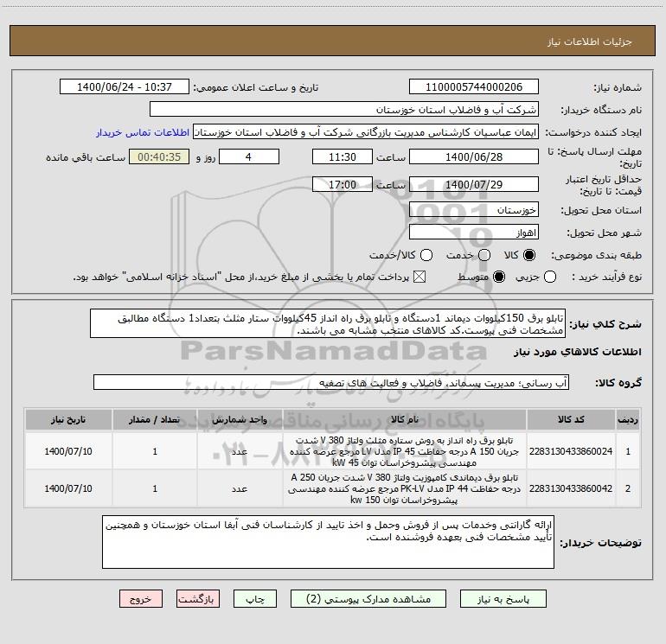Click the ردیف column header
This screenshot has height=644, width=666.
(x=628, y=419)
